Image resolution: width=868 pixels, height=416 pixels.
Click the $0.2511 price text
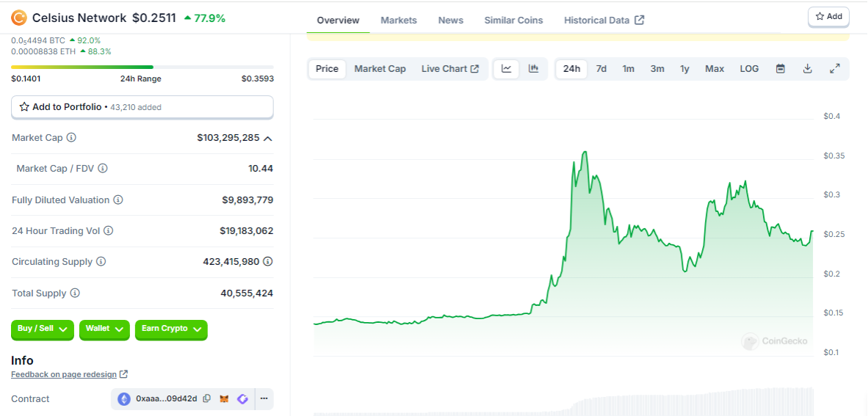[x=154, y=18]
